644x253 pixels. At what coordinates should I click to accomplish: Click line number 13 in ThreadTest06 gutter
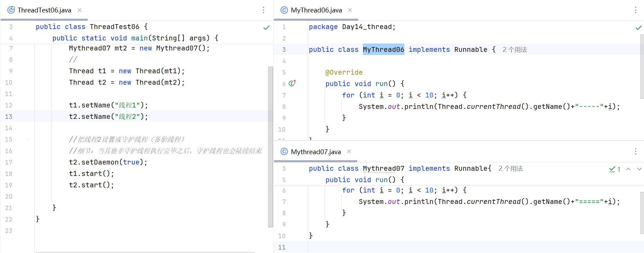[9, 116]
